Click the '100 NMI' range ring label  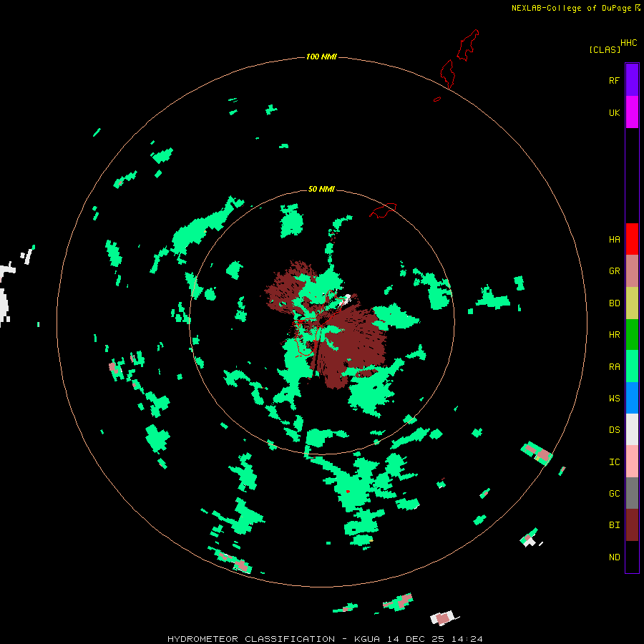coord(321,57)
